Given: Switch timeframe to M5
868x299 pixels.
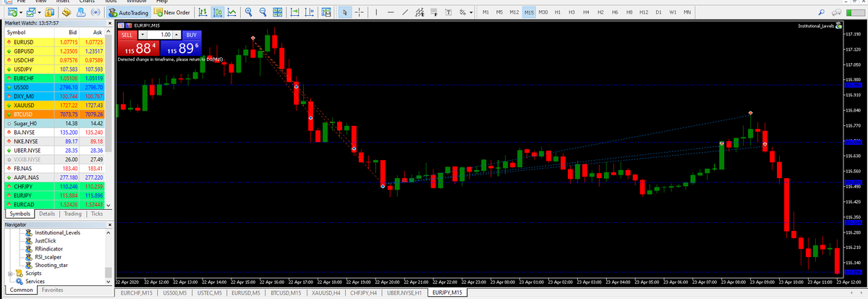Looking at the screenshot, I should tap(499, 12).
